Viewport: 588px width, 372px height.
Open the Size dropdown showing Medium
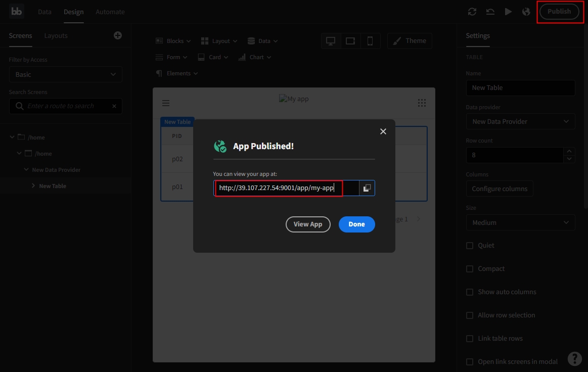tap(520, 222)
